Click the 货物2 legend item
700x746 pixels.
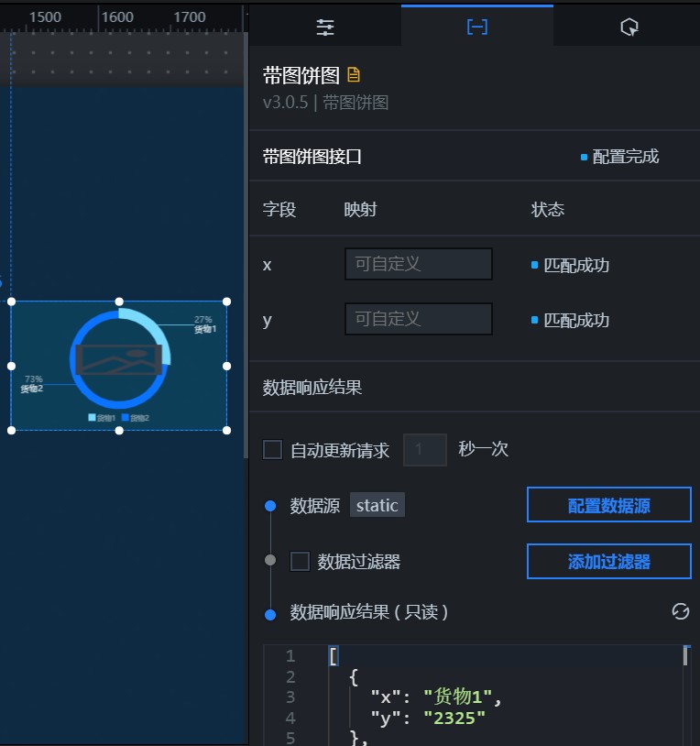[136, 418]
